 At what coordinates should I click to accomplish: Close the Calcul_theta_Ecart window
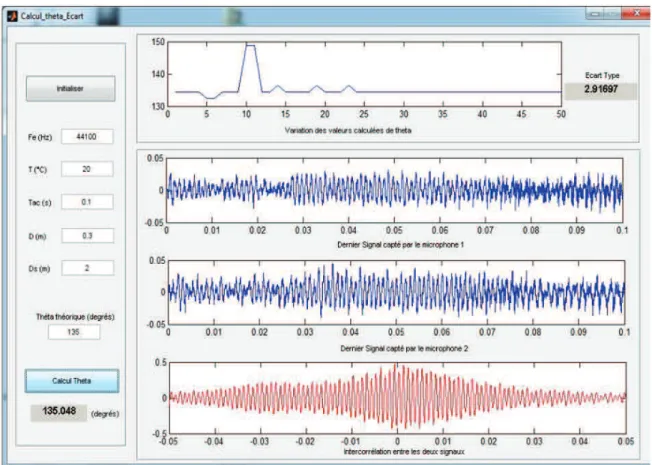click(x=636, y=14)
